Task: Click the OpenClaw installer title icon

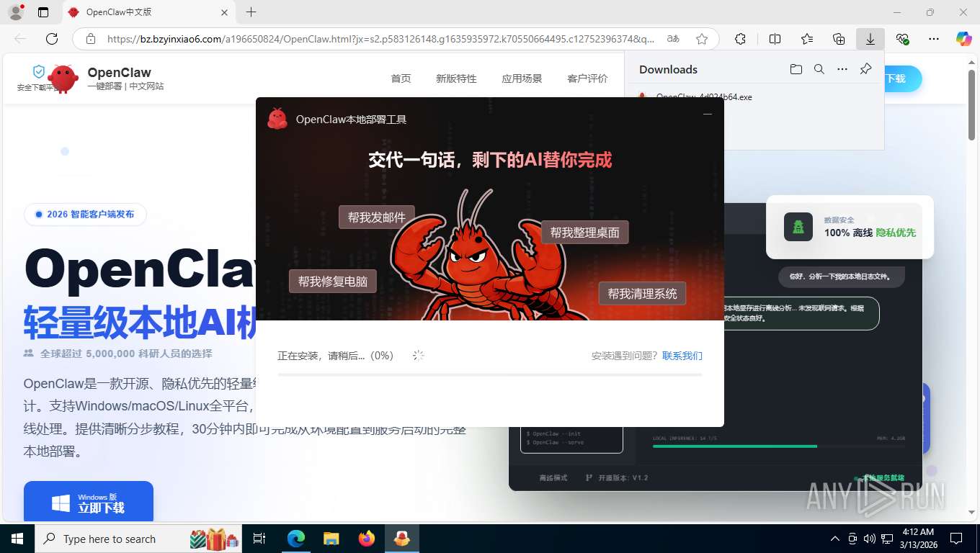Action: pos(277,119)
